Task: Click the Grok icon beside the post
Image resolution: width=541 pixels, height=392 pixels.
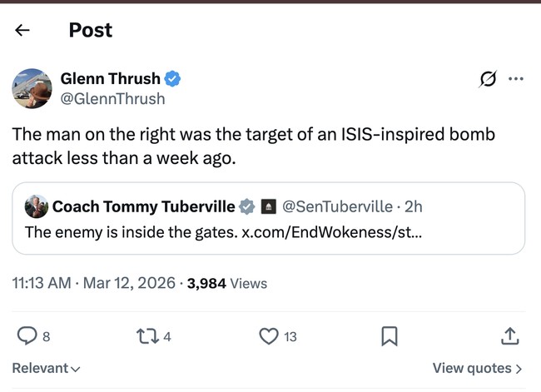Action: (489, 79)
